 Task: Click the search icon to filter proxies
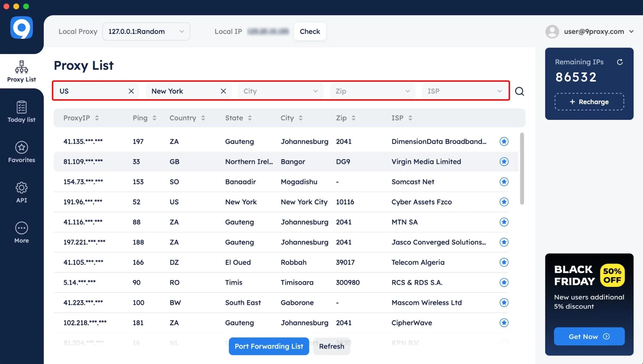pos(519,91)
